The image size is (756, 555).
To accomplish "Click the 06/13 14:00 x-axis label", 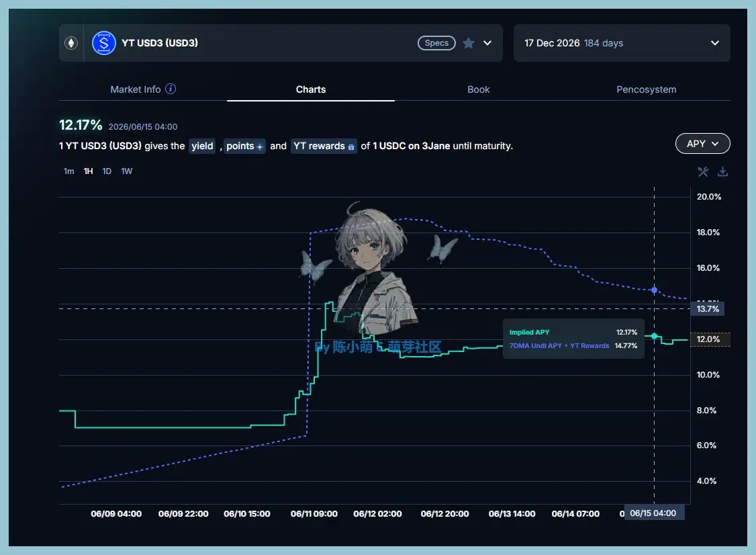I will tap(512, 514).
